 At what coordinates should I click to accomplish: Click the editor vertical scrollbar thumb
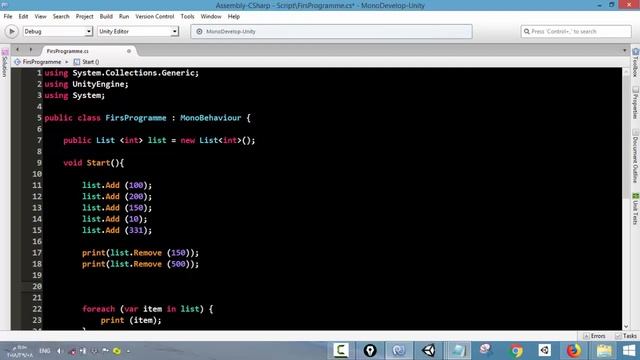click(x=626, y=137)
